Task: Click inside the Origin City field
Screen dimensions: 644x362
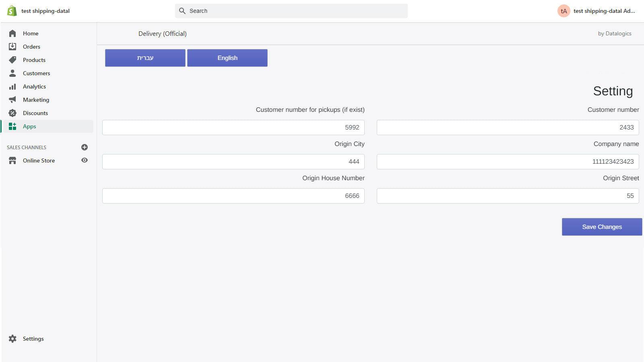Action: (x=233, y=161)
